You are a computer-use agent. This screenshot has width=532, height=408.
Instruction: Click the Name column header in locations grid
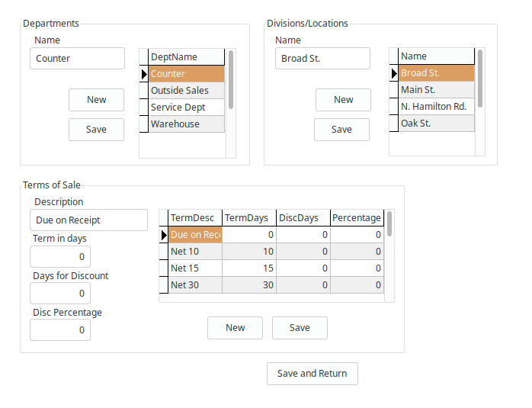click(x=436, y=56)
